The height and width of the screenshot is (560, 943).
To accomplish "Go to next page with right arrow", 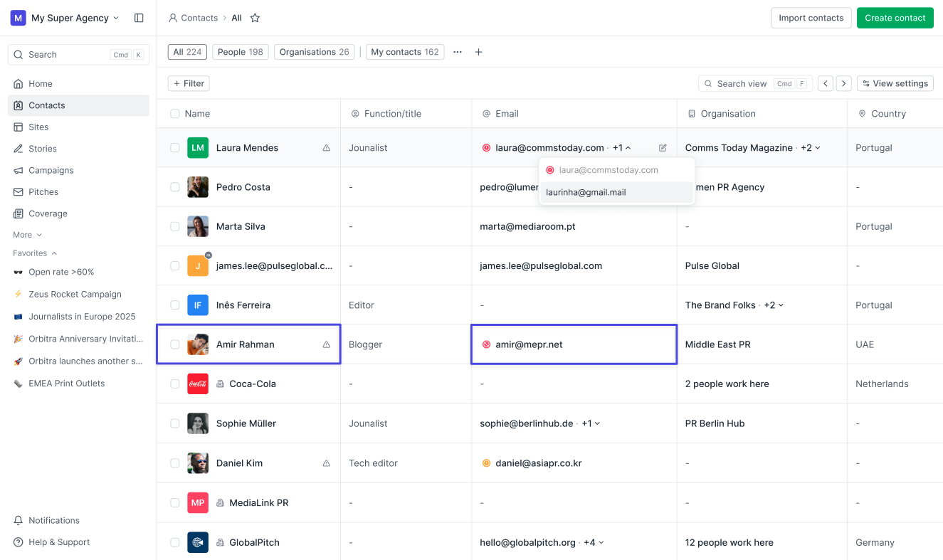I will click(844, 83).
